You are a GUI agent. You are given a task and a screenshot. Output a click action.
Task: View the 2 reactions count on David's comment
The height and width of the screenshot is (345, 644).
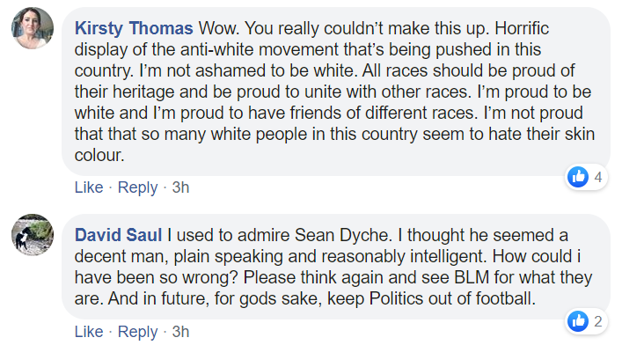tap(598, 321)
